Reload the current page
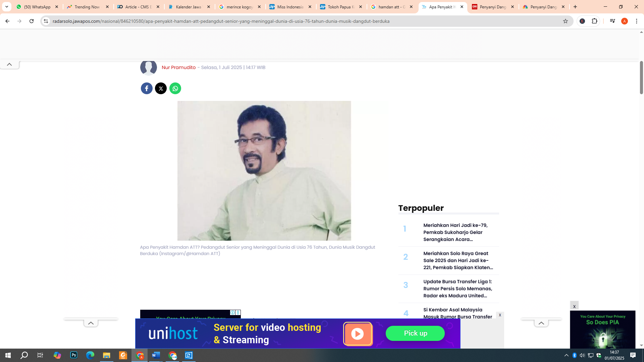644x362 pixels. (x=32, y=21)
